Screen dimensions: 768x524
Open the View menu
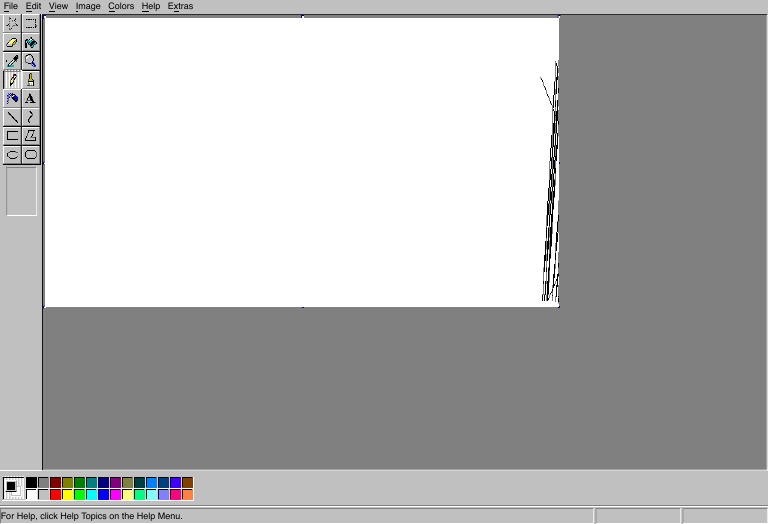point(58,6)
